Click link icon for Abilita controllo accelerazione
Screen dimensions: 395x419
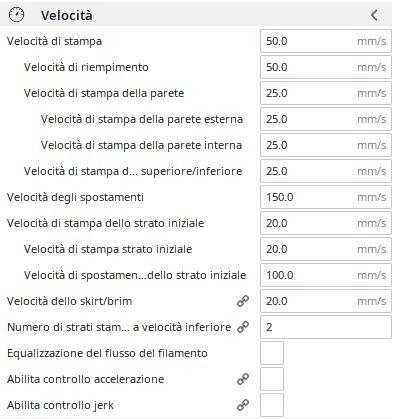(x=243, y=379)
